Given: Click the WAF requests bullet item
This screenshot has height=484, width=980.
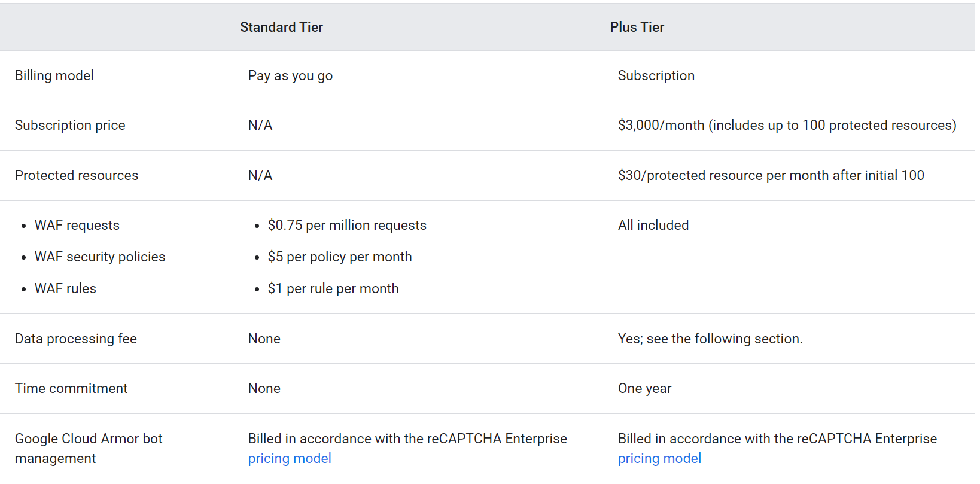Looking at the screenshot, I should click(77, 226).
